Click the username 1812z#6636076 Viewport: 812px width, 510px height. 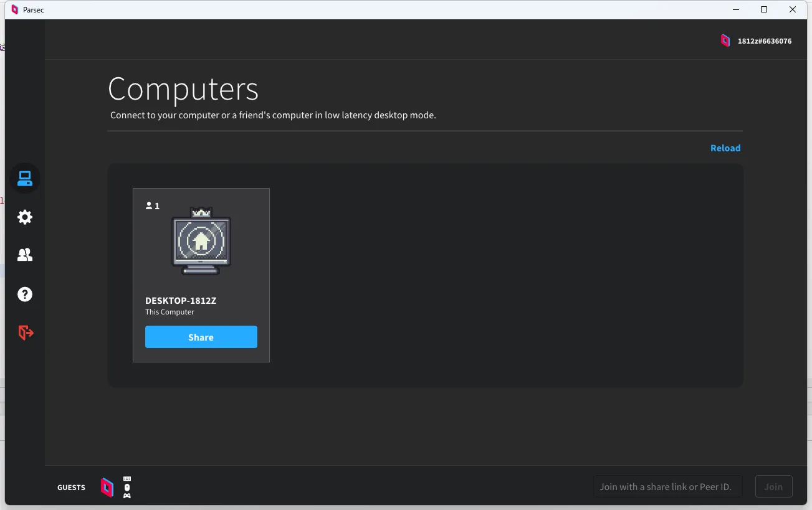coord(765,41)
